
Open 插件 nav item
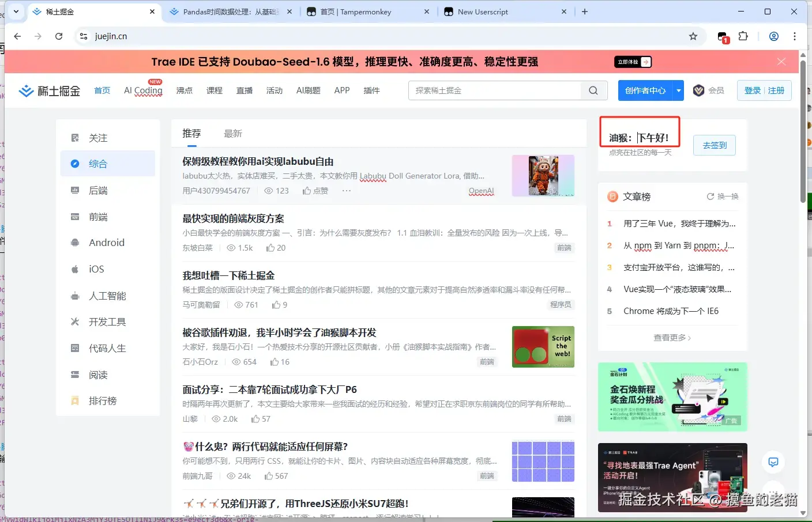[x=371, y=90]
